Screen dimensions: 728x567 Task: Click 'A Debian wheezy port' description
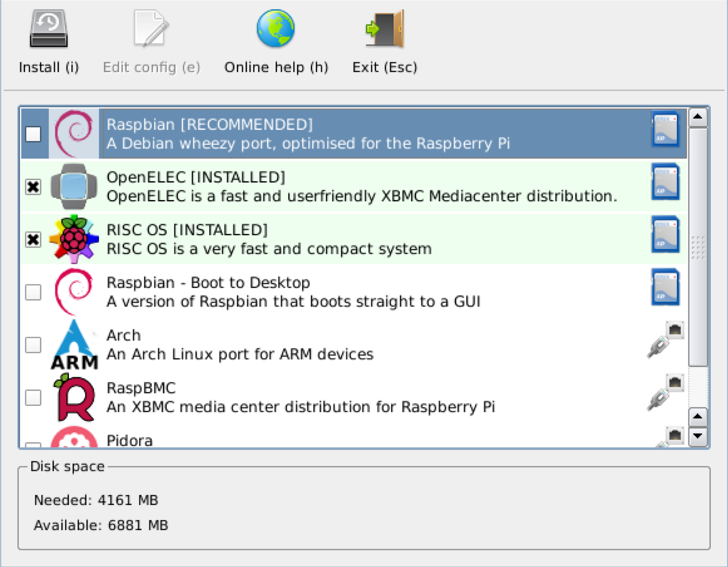[308, 143]
